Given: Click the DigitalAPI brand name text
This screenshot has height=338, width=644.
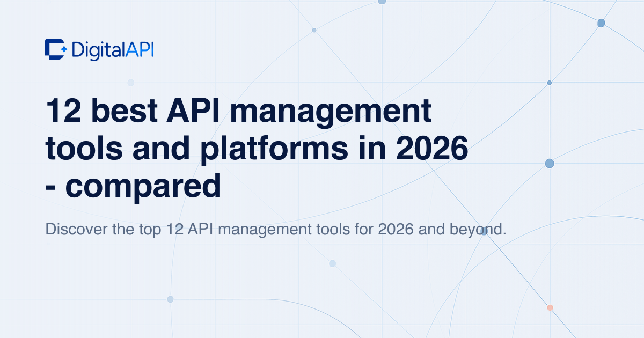Looking at the screenshot, I should (x=113, y=50).
